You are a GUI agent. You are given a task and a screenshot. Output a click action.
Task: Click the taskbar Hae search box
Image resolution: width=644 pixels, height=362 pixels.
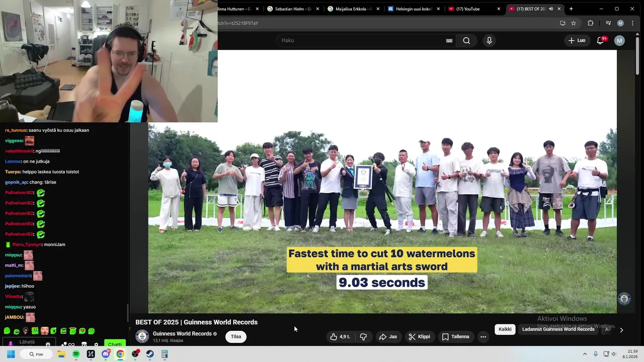36,354
